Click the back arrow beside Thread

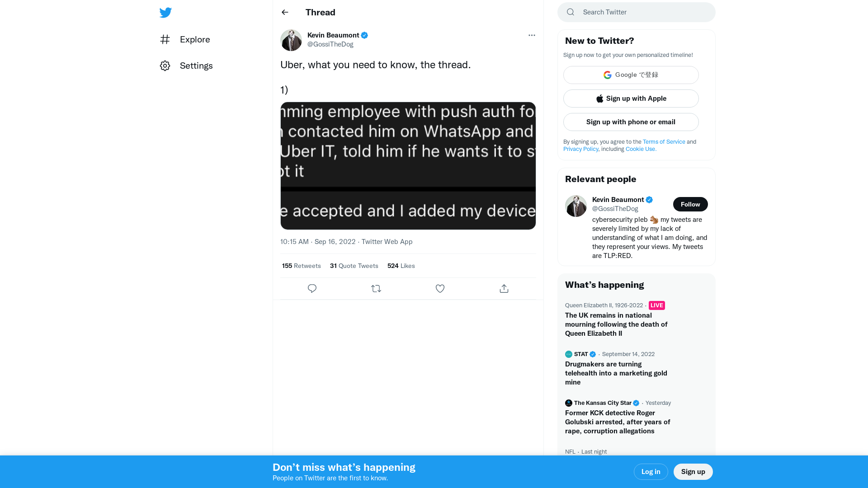285,12
